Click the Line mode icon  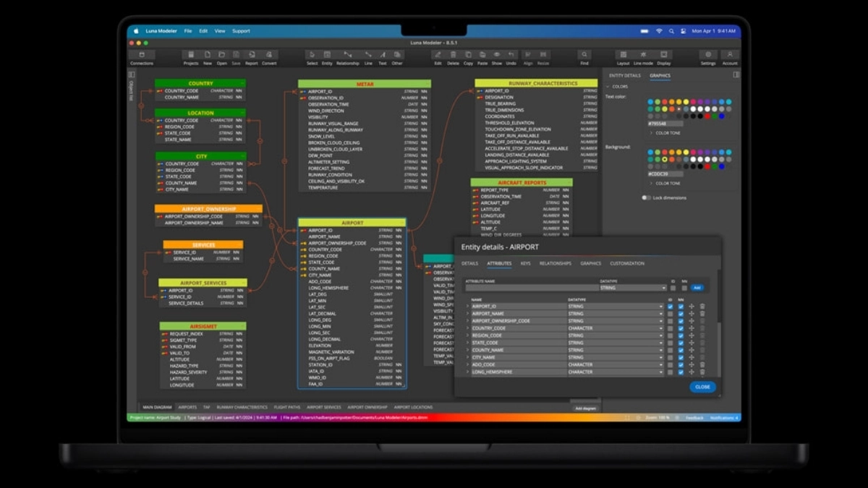pyautogui.click(x=643, y=54)
